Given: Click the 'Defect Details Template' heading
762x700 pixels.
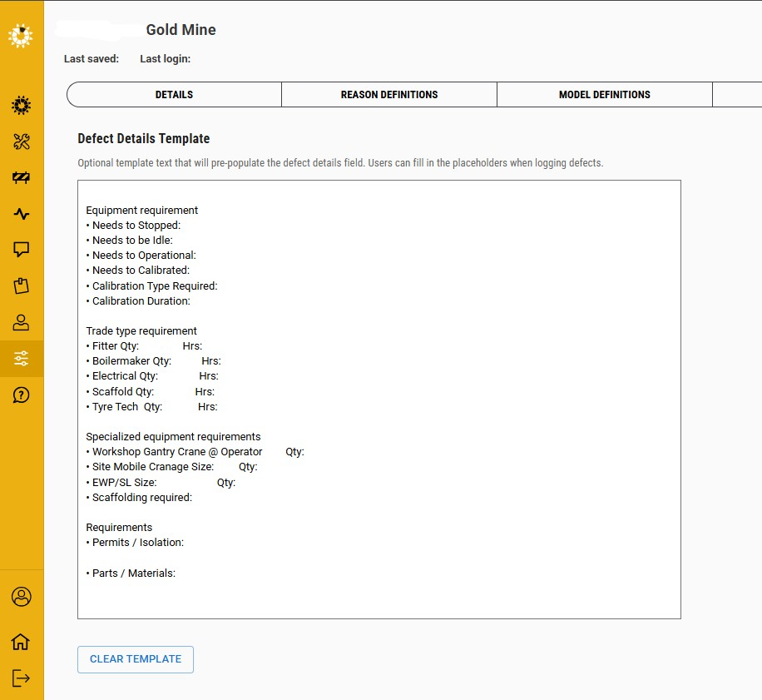Looking at the screenshot, I should pos(144,138).
